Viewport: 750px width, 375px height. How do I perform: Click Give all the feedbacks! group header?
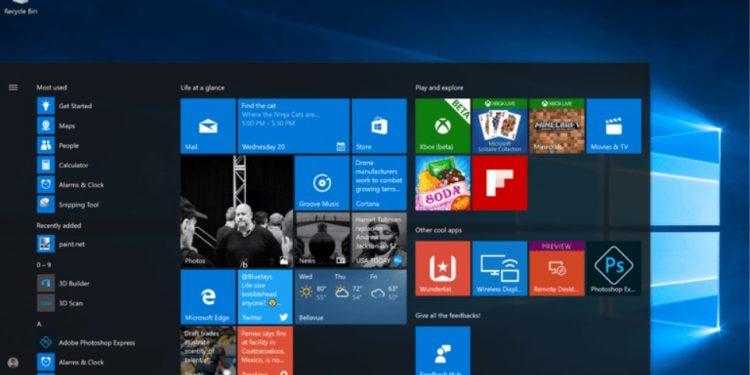click(448, 316)
